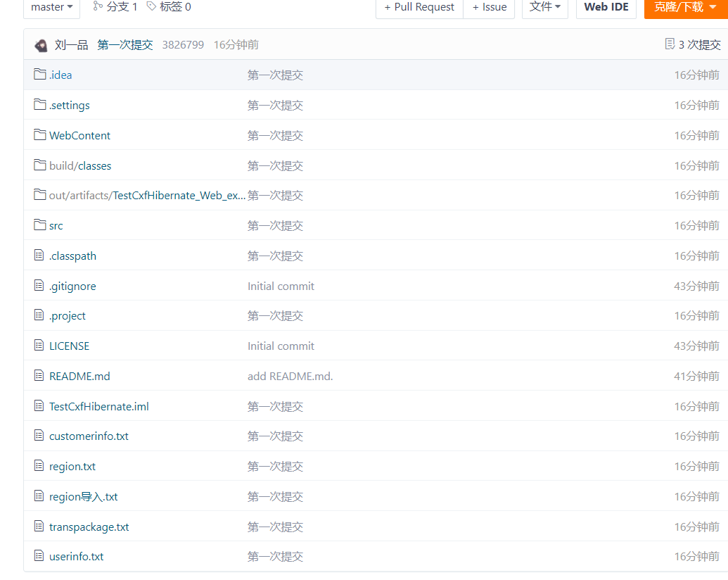Viewport: 728px width, 580px height.
Task: Click the author avatar of 刘一品
Action: pos(41,45)
